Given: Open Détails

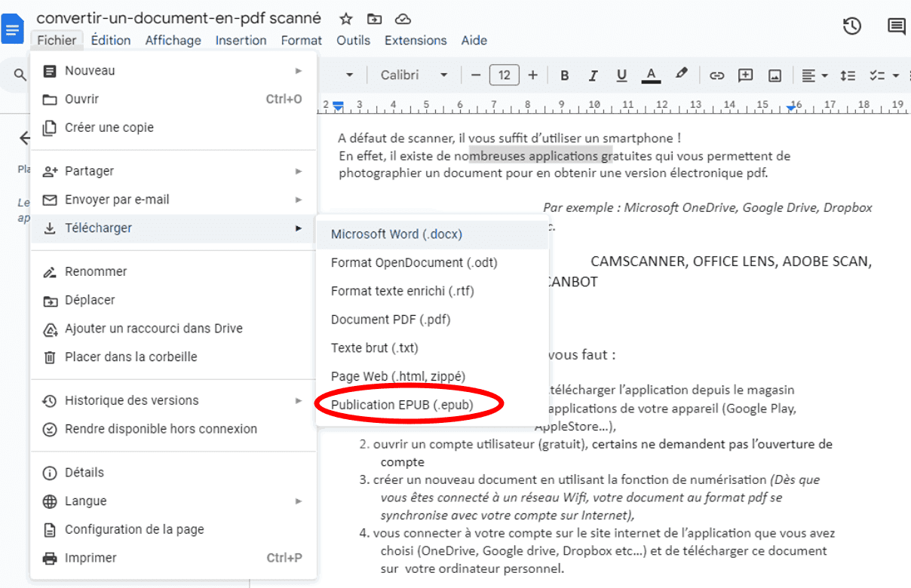Looking at the screenshot, I should [173, 473].
